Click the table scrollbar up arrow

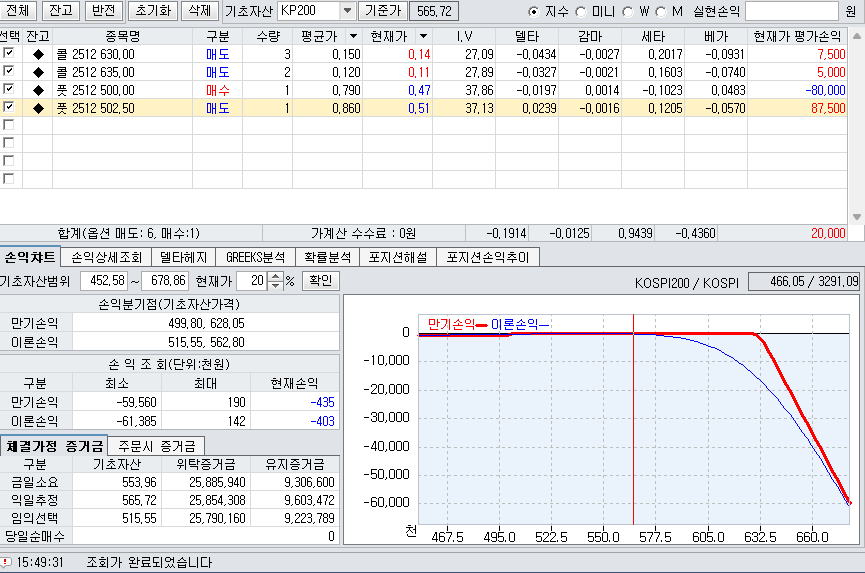(x=857, y=36)
